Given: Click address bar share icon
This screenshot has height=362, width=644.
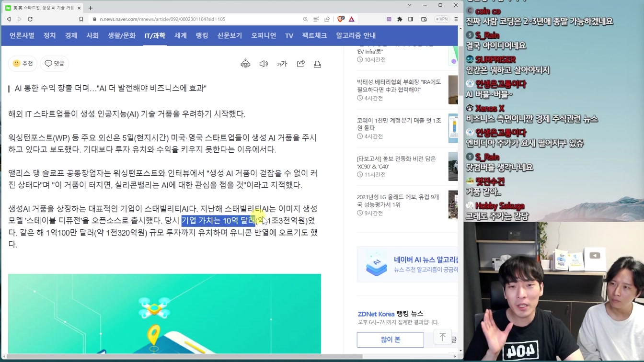Looking at the screenshot, I should (x=327, y=19).
